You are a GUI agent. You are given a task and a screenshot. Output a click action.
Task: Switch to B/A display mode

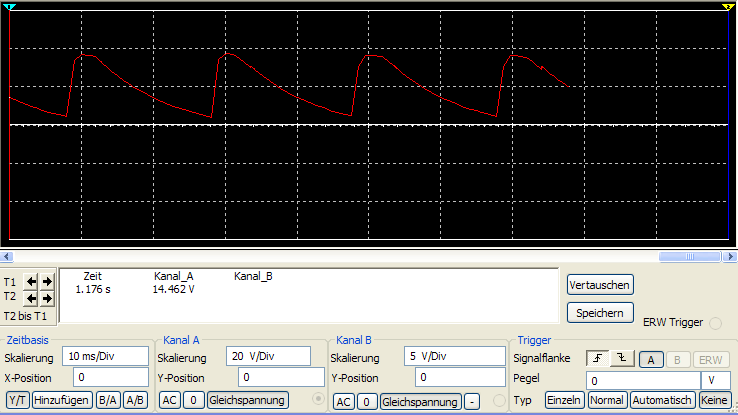click(x=108, y=400)
